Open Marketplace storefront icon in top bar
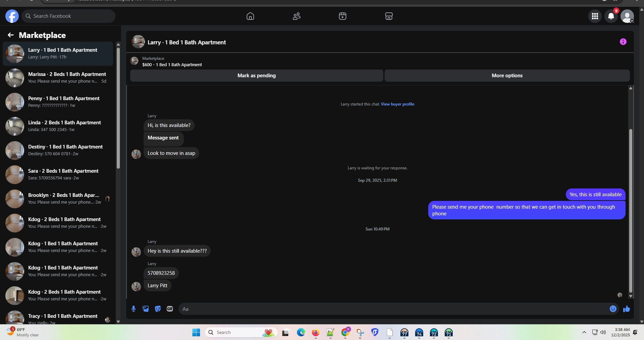This screenshot has width=644, height=340. 389,16
